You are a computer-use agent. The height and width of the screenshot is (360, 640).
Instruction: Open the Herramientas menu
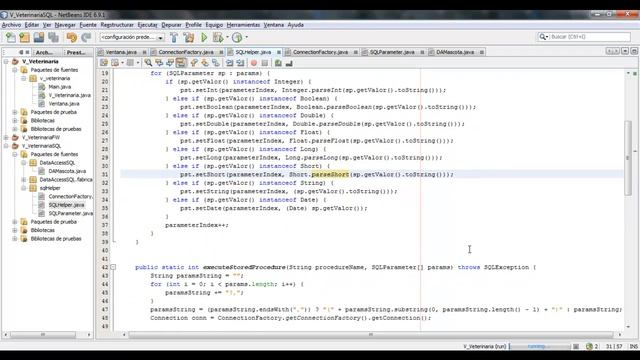pos(243,25)
